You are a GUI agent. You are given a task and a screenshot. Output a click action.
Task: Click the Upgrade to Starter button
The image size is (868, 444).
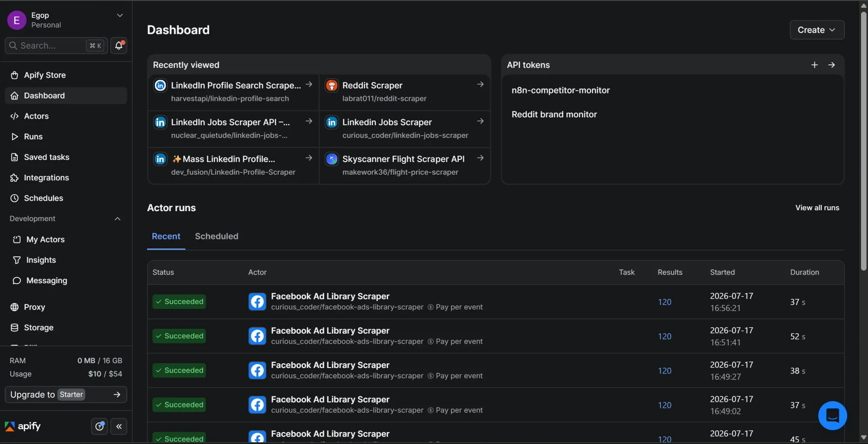point(66,394)
